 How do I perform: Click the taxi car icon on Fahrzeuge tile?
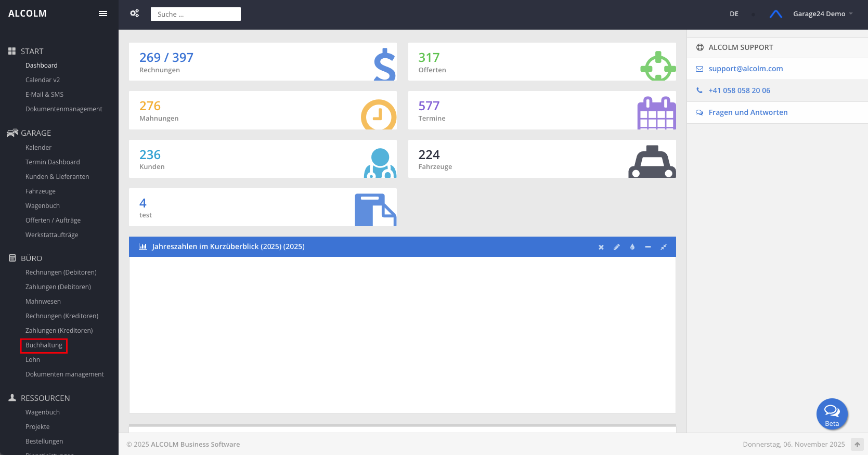point(652,162)
